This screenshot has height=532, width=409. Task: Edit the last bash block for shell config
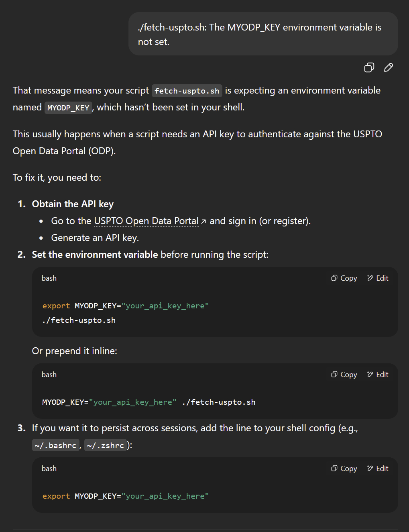(378, 469)
